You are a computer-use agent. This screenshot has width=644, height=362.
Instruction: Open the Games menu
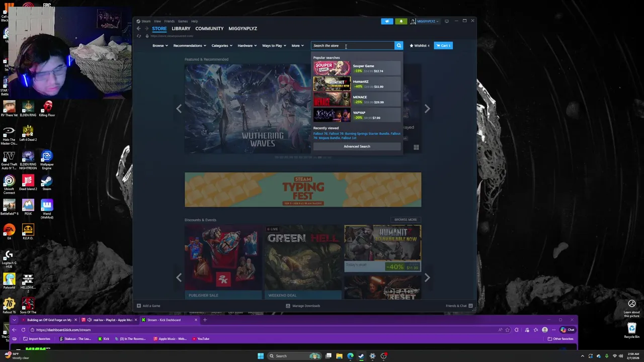(183, 21)
